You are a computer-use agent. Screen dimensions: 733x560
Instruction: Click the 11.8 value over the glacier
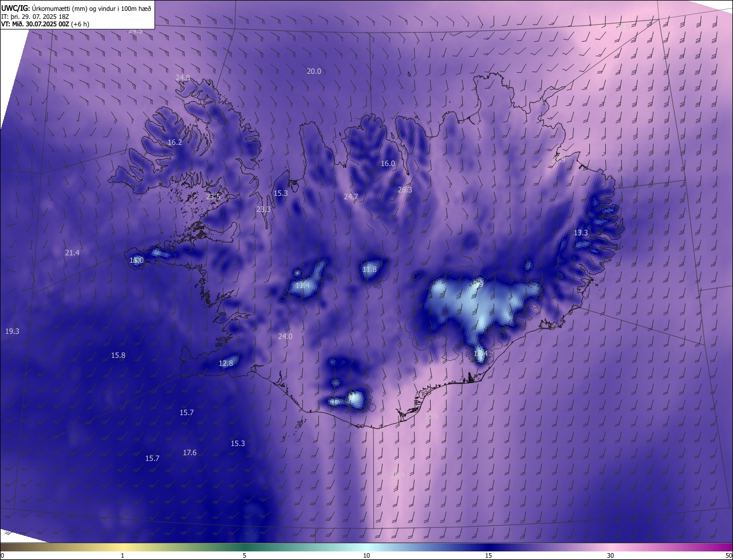point(370,270)
